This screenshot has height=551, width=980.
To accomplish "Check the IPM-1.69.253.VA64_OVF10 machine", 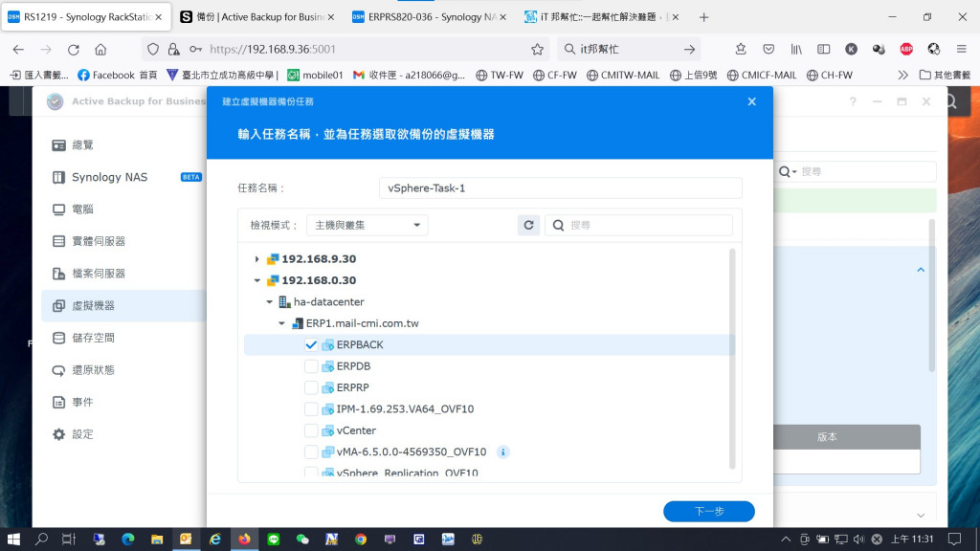I will tap(311, 409).
